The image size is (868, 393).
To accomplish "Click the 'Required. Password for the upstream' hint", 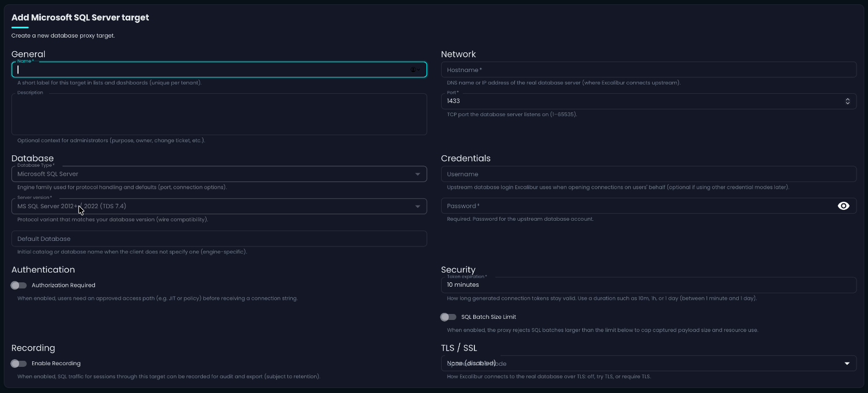I will [x=520, y=219].
